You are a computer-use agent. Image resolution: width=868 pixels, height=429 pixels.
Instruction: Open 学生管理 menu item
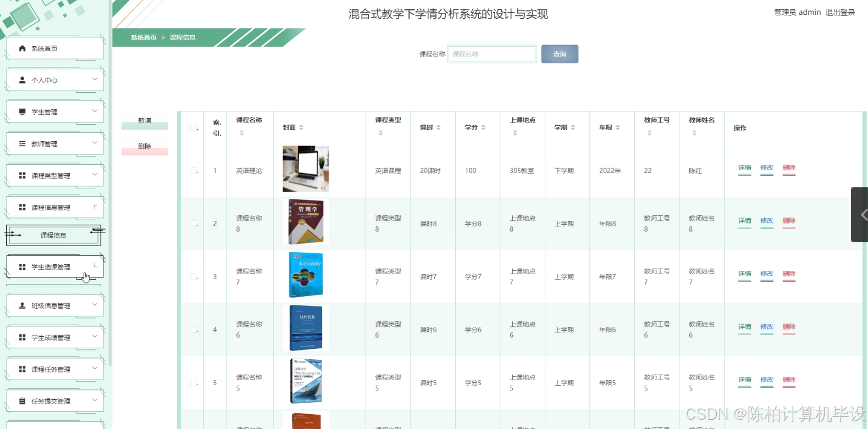(55, 112)
